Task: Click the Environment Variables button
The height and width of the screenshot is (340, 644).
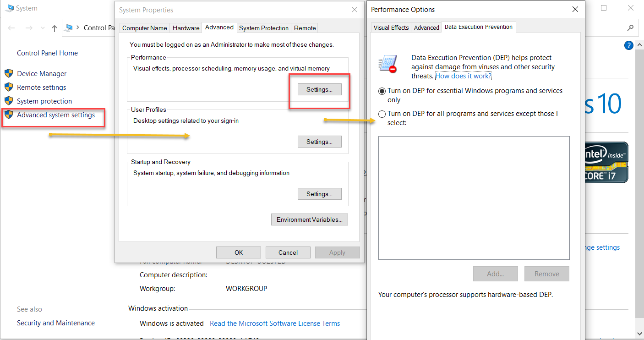Action: pos(310,219)
